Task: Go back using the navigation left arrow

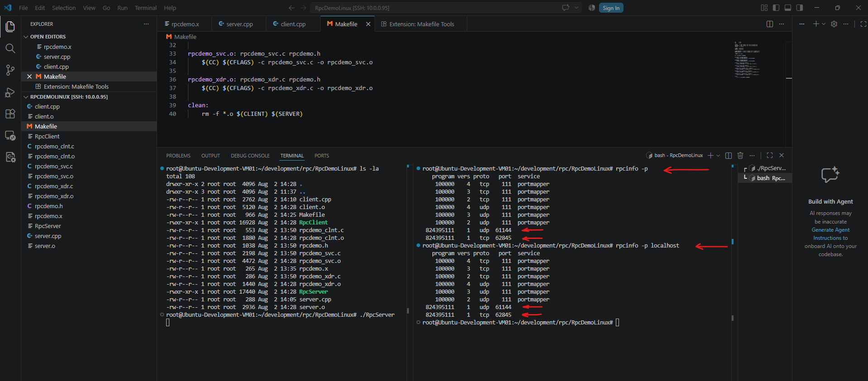Action: pos(292,8)
